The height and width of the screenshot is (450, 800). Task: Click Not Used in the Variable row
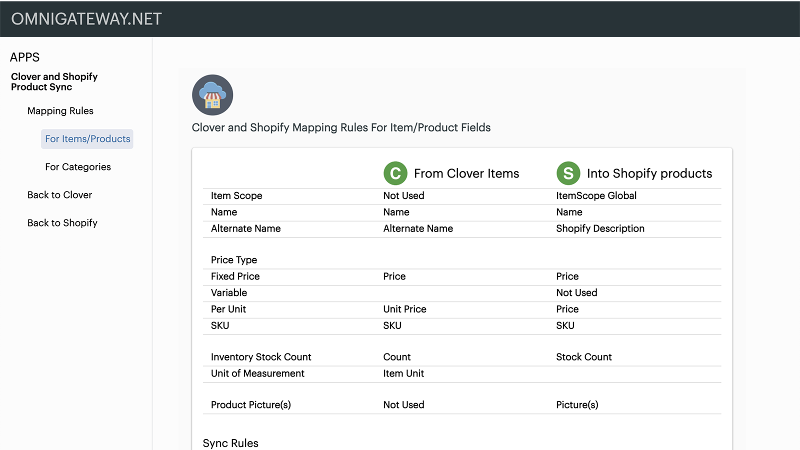point(577,293)
